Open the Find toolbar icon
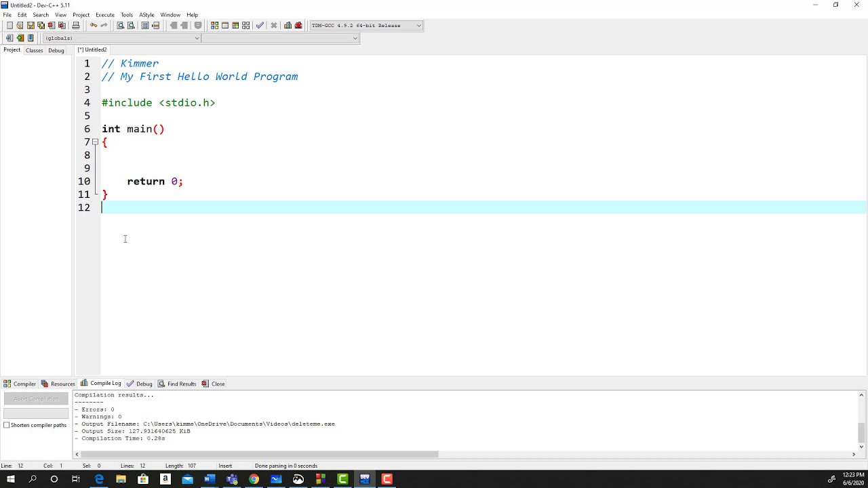Image resolution: width=868 pixels, height=488 pixels. 120,25
